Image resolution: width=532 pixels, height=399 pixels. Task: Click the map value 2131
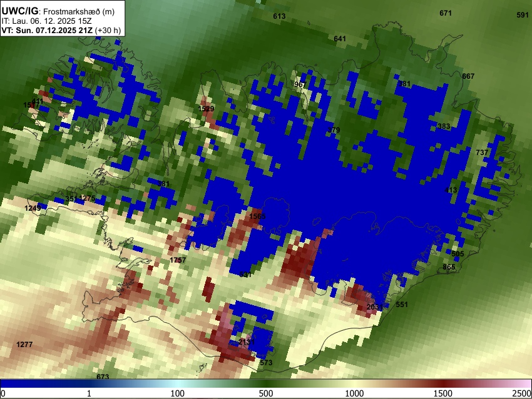[247, 341]
